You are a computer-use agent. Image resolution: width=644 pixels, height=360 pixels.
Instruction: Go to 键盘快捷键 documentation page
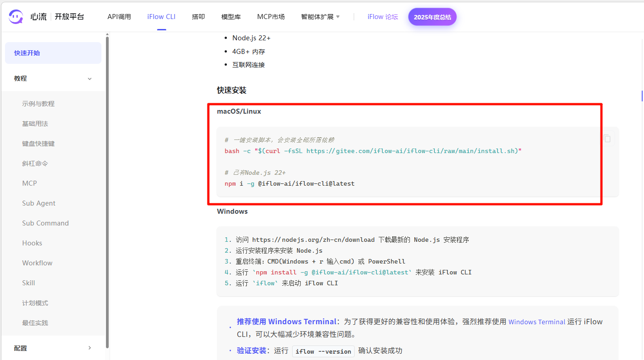point(38,144)
